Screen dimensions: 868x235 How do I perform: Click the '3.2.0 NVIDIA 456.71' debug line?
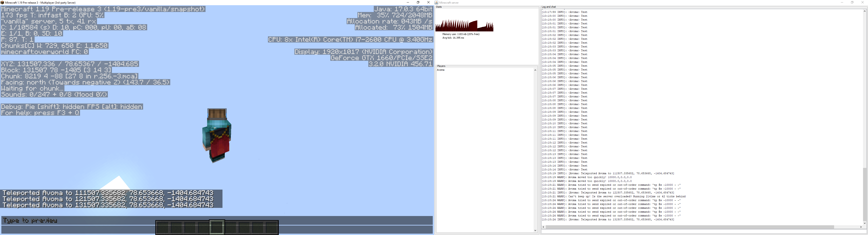pos(401,64)
